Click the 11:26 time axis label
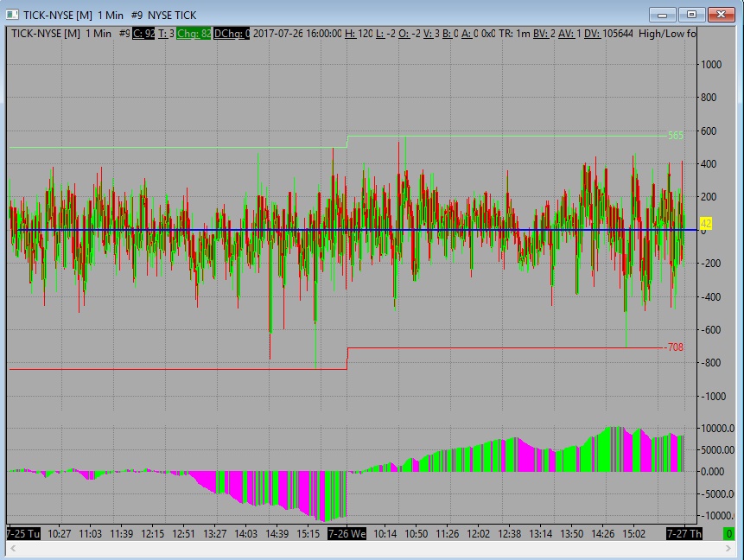This screenshot has height=560, width=744. [447, 534]
